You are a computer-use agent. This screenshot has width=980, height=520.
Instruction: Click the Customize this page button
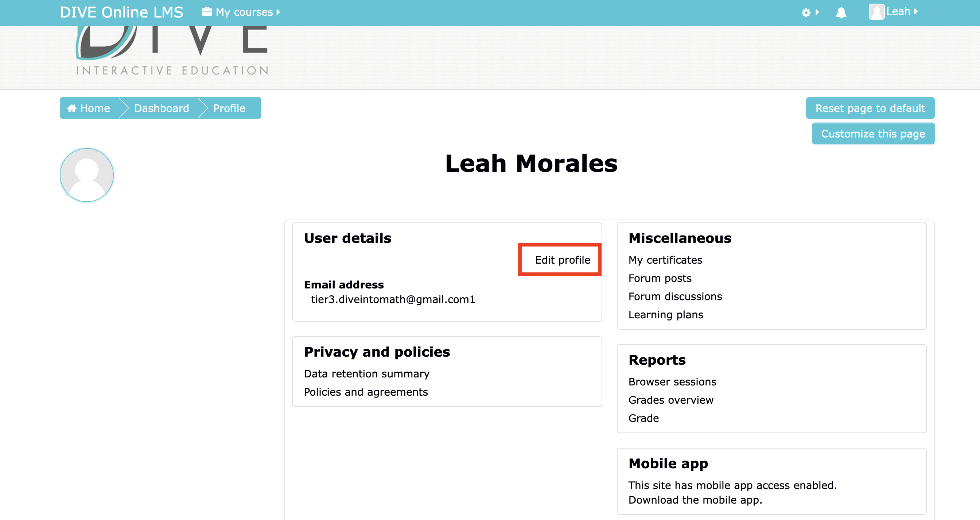pyautogui.click(x=873, y=133)
